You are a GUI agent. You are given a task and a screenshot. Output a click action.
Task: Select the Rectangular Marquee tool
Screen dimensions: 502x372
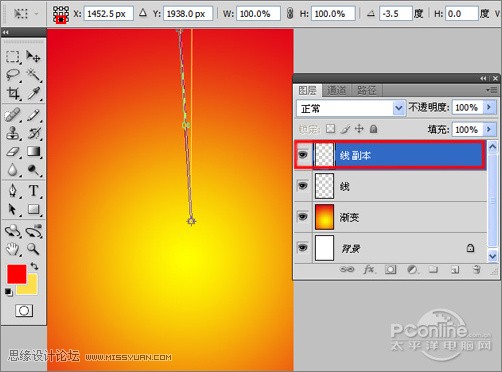click(x=13, y=57)
